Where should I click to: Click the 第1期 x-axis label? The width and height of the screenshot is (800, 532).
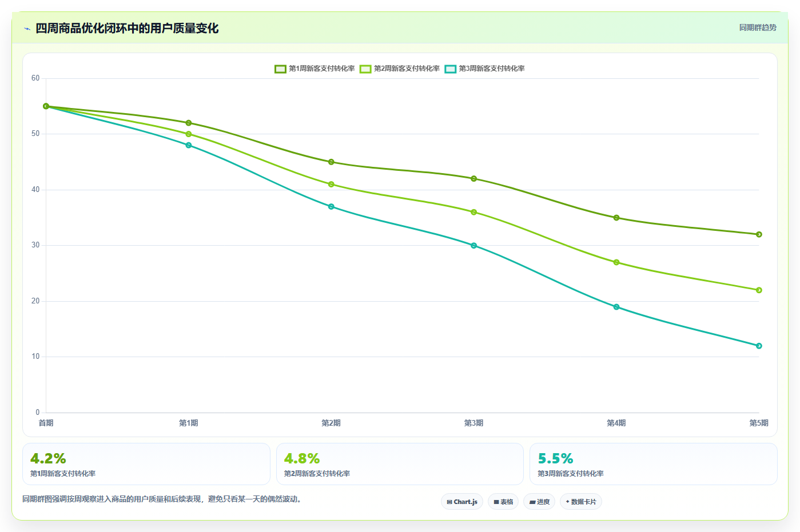[189, 423]
